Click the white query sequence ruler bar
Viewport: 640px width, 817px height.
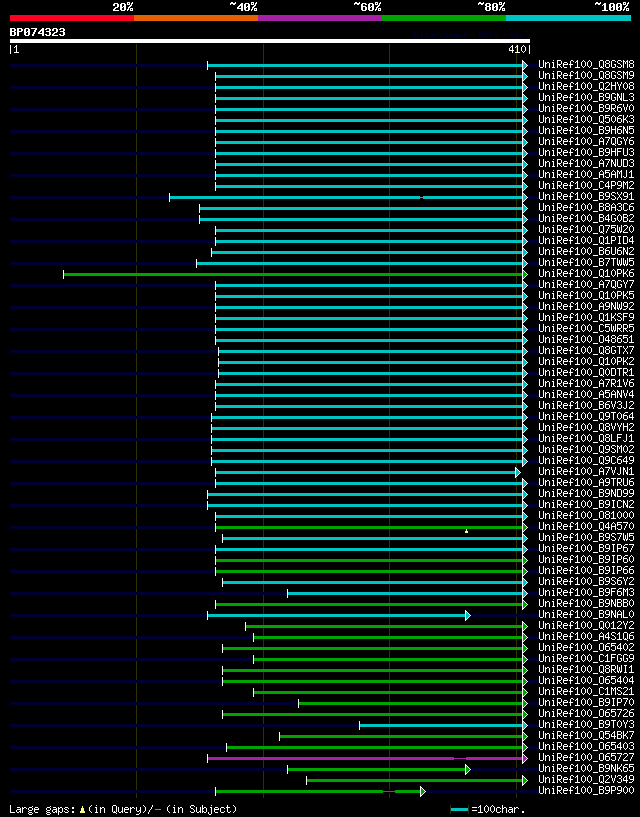(x=269, y=41)
